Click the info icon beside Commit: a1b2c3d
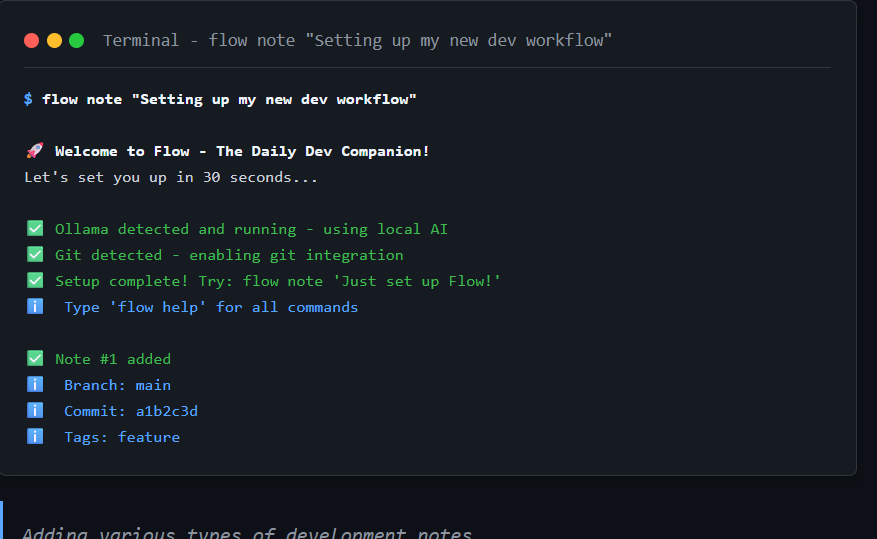This screenshot has height=539, width=877. pos(35,410)
